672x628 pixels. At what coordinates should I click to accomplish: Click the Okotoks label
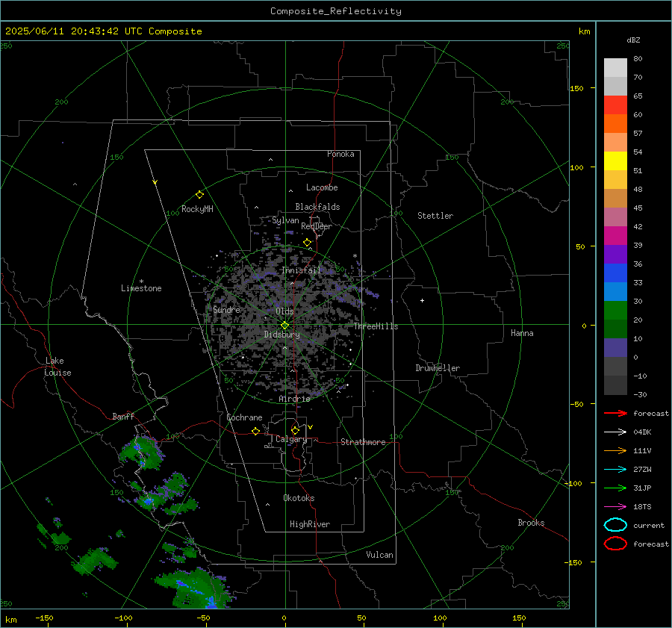(x=299, y=498)
